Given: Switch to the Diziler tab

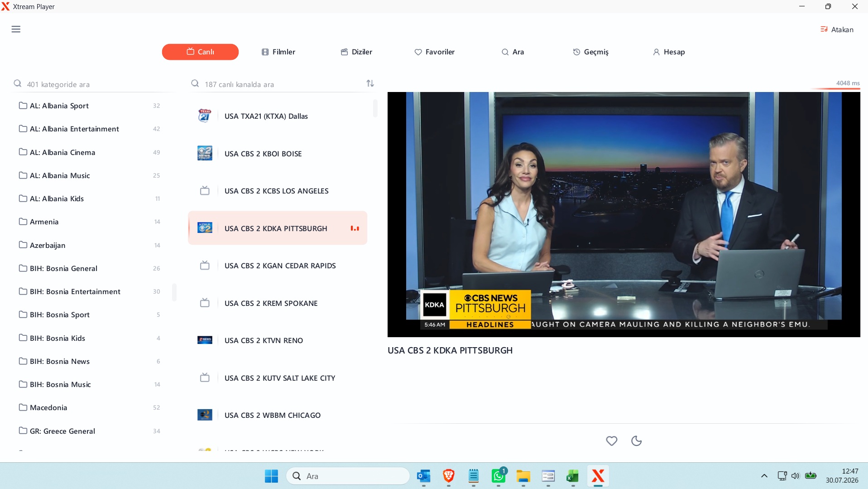Looking at the screenshot, I should tap(357, 52).
